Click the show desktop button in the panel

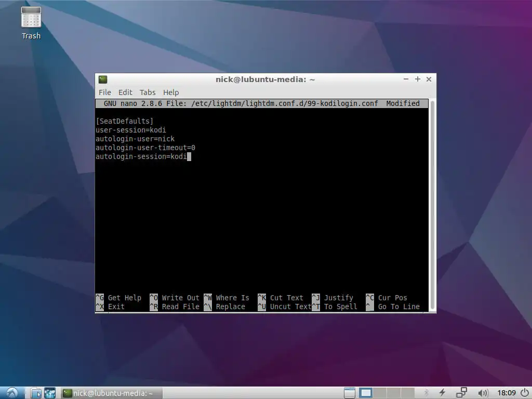tap(350, 393)
